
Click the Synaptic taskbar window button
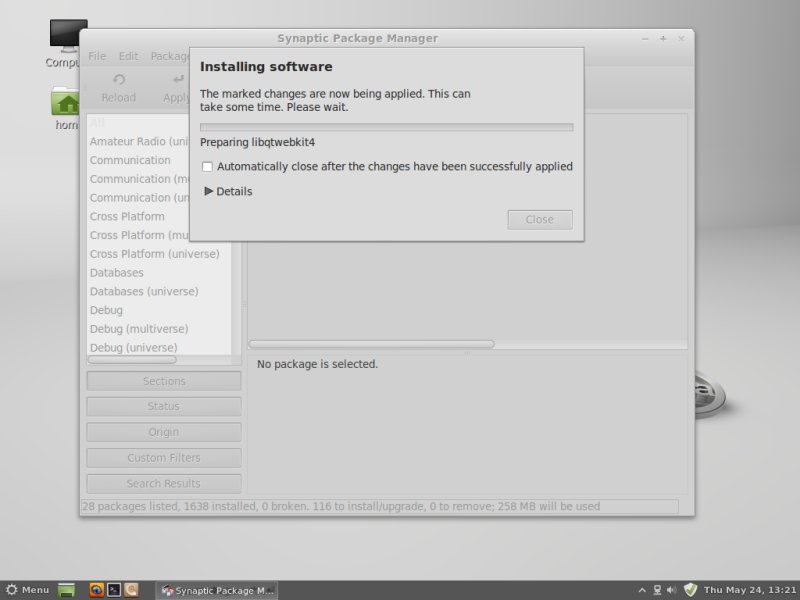(217, 590)
